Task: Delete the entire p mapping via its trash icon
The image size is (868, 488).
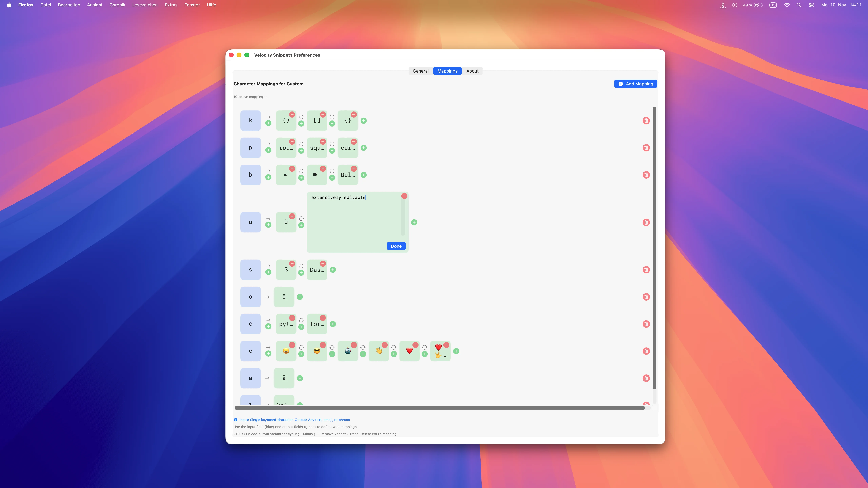Action: point(646,148)
